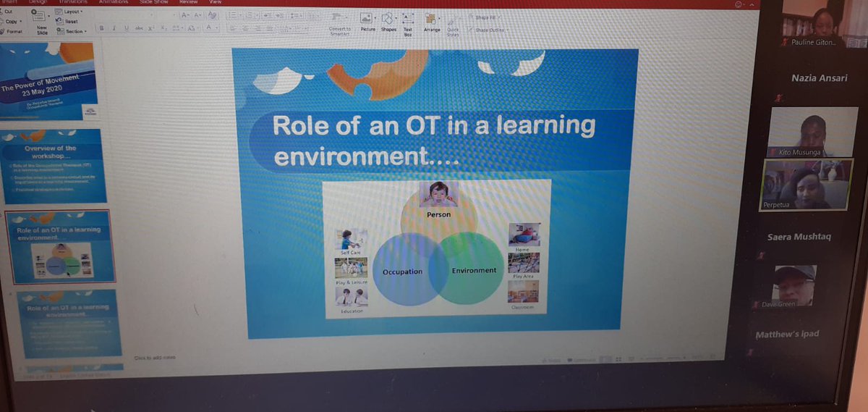This screenshot has height=412, width=868.
Task: Toggle Superscript formatting
Action: [x=151, y=28]
